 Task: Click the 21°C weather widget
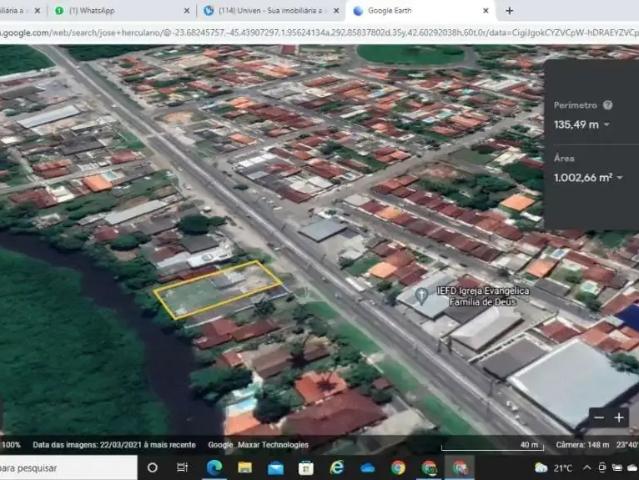(554, 467)
